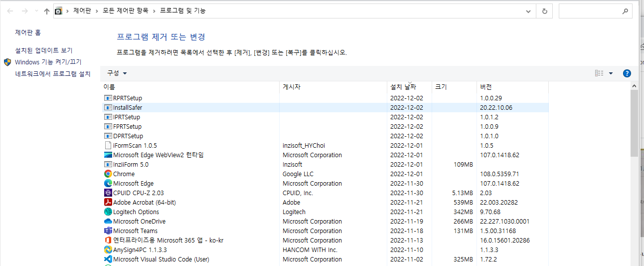The height and width of the screenshot is (266, 644).
Task: Expand the view options dropdown arrow
Action: pos(611,73)
